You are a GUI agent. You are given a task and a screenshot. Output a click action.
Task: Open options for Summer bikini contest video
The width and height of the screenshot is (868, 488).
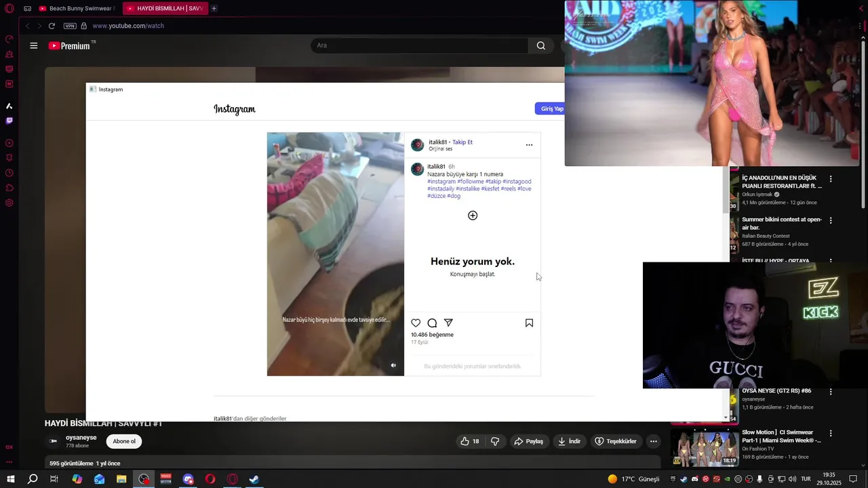831,220
